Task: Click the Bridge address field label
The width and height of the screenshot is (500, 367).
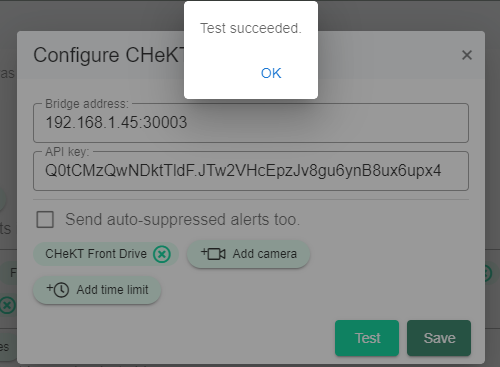Action: tap(87, 104)
